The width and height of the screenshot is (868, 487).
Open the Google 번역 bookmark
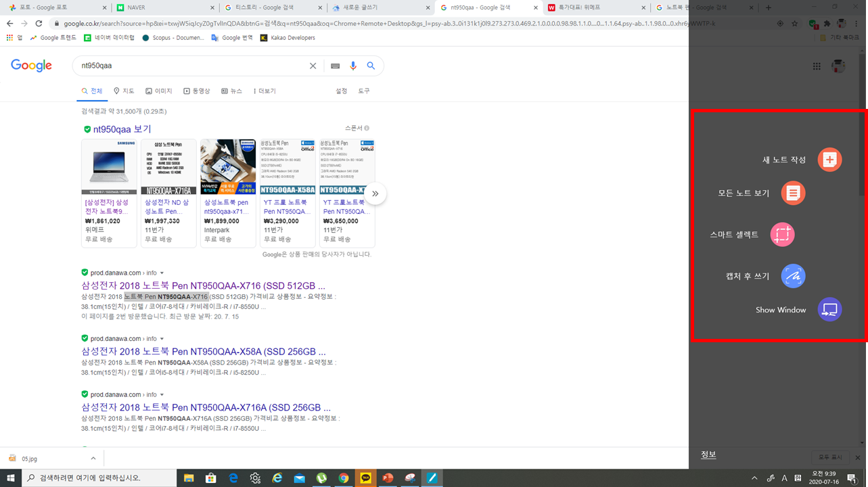coord(232,38)
